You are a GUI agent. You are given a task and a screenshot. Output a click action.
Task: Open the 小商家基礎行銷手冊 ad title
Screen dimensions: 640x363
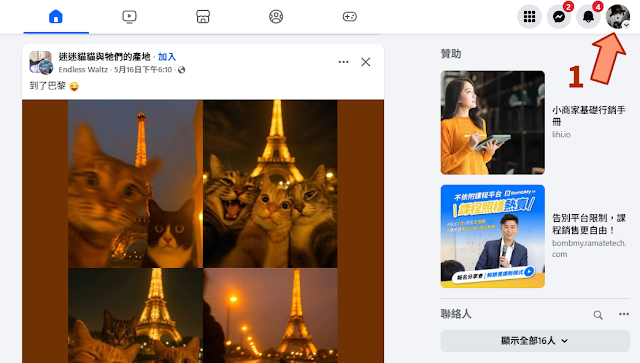[x=589, y=116]
